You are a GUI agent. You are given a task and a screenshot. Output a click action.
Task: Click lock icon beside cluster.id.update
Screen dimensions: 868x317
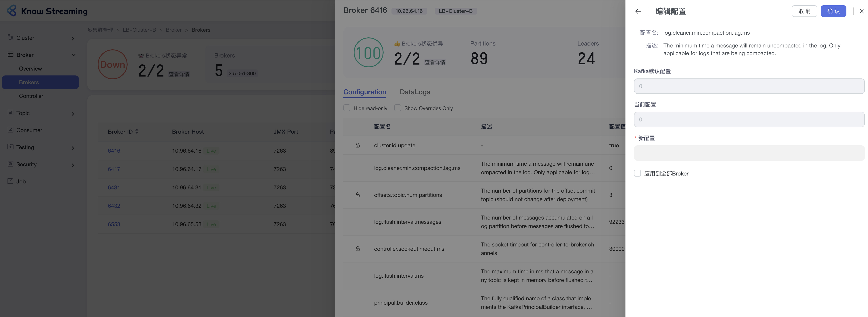click(x=357, y=145)
